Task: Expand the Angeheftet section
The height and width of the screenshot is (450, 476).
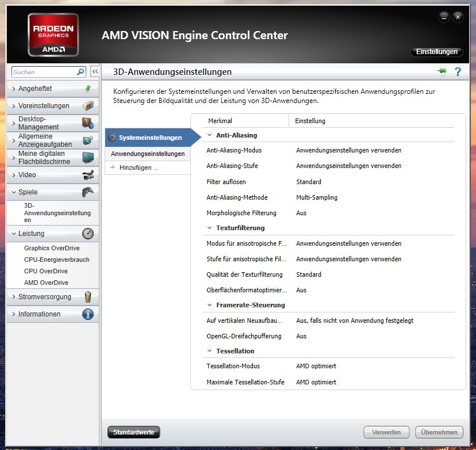Action: [14, 89]
